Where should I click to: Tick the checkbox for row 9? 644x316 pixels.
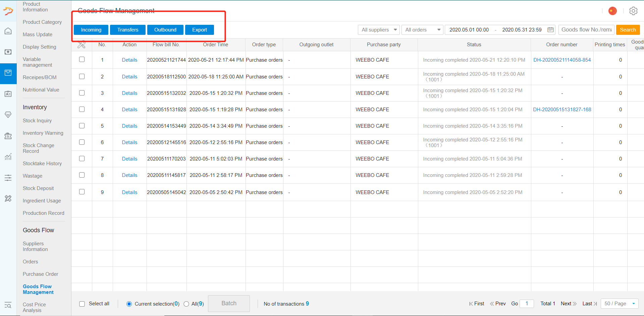82,192
